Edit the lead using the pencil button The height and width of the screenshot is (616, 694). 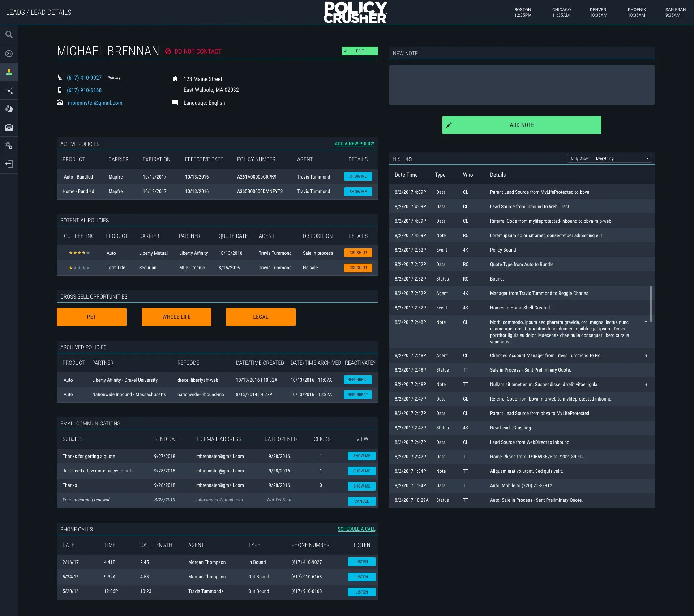[x=360, y=51]
